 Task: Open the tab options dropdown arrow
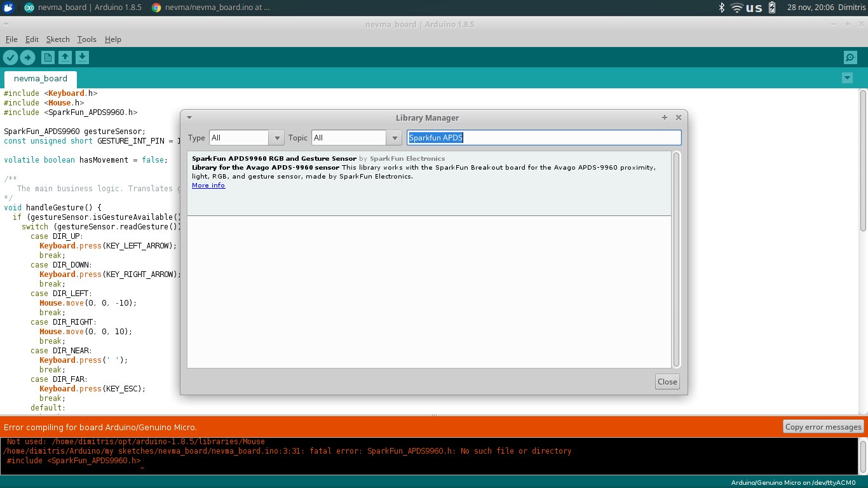[x=847, y=78]
